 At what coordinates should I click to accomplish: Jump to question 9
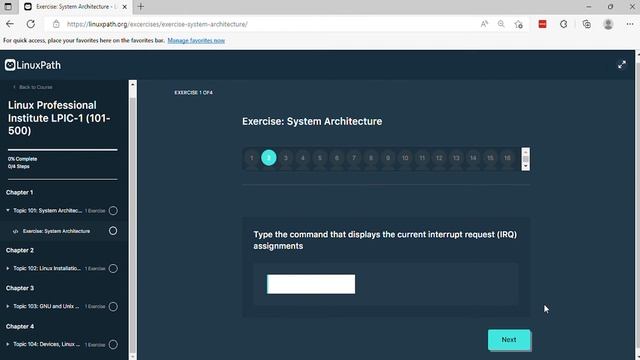[388, 158]
